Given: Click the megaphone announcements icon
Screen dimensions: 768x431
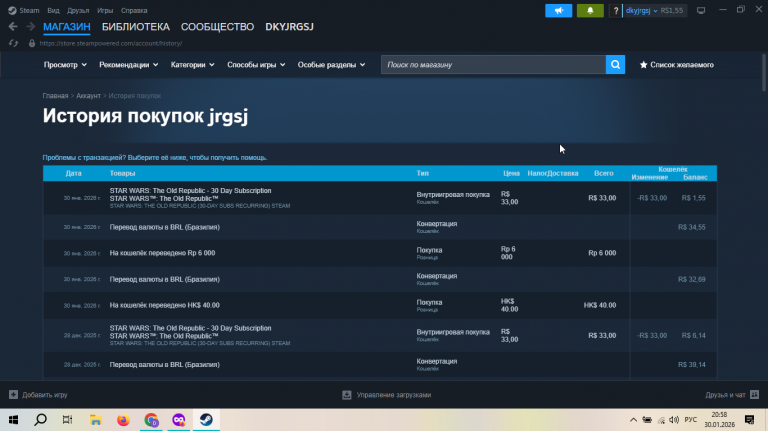Looking at the screenshot, I should coord(558,10).
